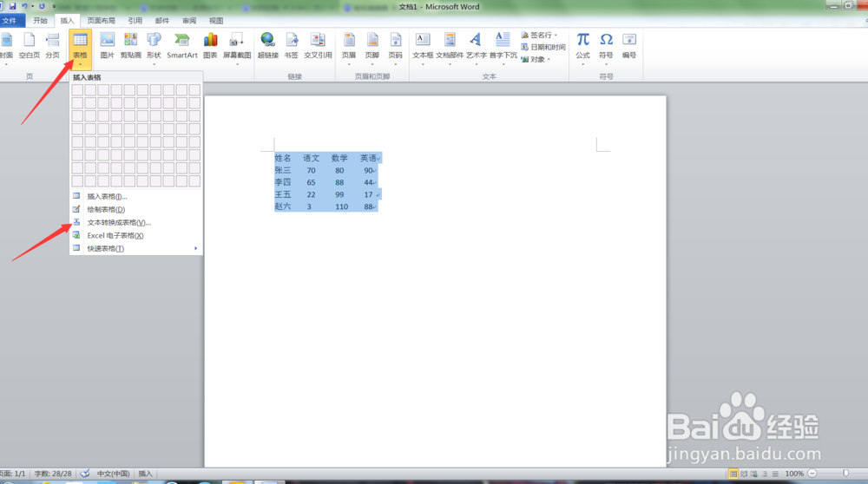
Task: Insert a Cross-reference (交叉引用)
Action: tap(318, 46)
